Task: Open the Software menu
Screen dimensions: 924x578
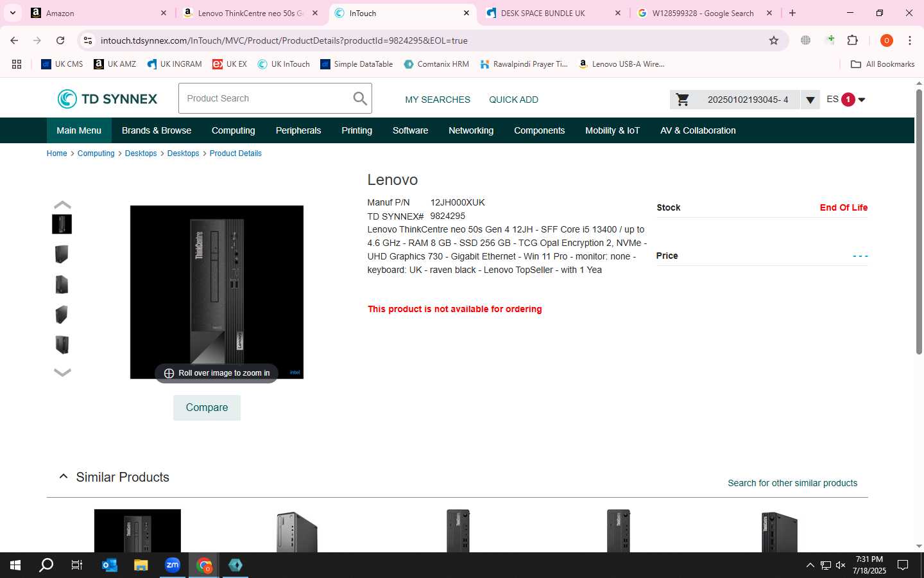Action: [x=411, y=130]
